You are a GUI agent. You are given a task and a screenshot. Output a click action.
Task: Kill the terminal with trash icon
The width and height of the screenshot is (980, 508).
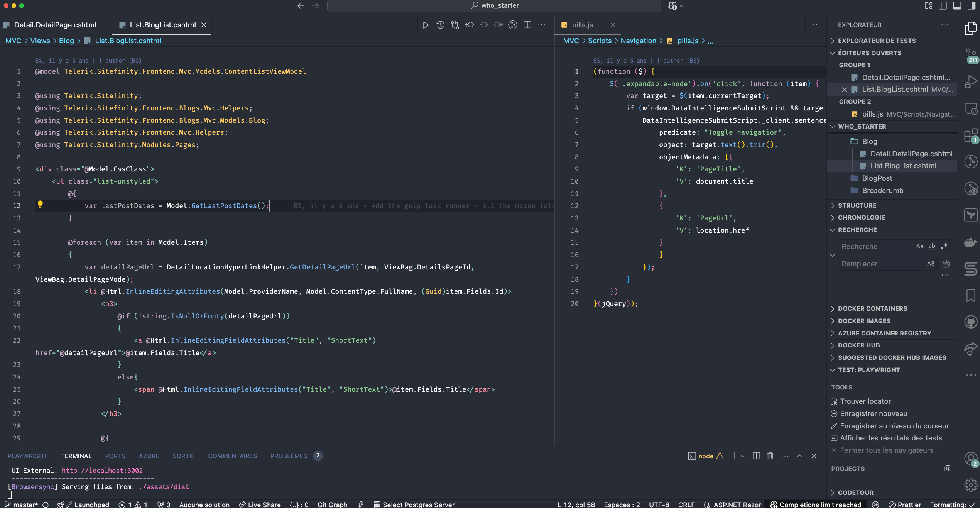point(770,456)
